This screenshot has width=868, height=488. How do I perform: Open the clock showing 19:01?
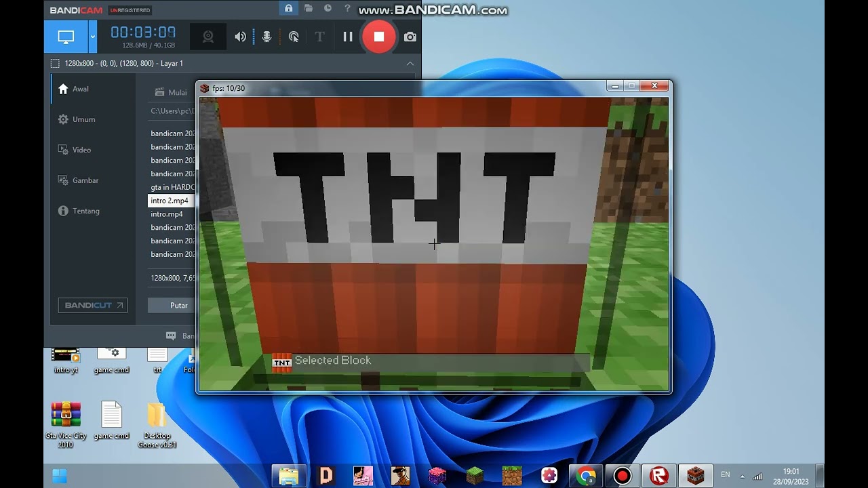tap(791, 476)
